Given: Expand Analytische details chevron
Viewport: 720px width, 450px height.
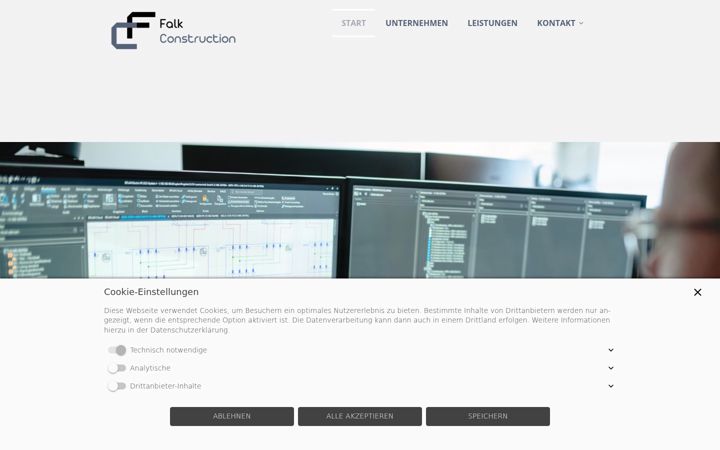Looking at the screenshot, I should [611, 368].
